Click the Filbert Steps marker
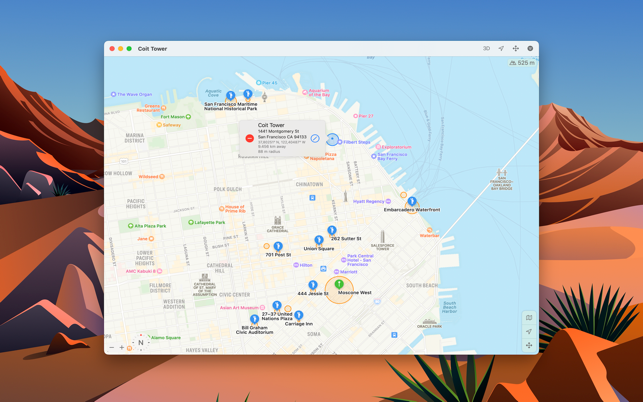 [x=340, y=142]
